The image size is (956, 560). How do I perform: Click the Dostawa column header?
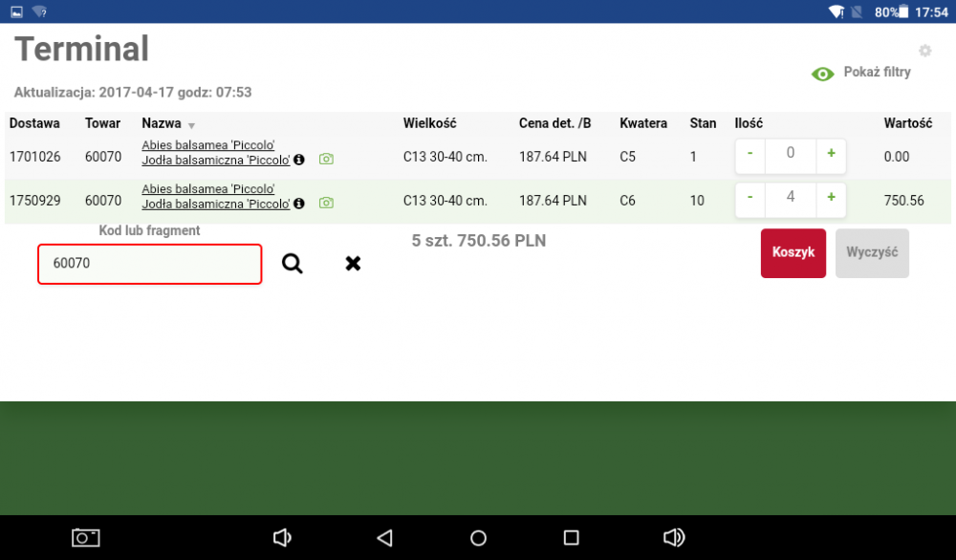coord(34,123)
